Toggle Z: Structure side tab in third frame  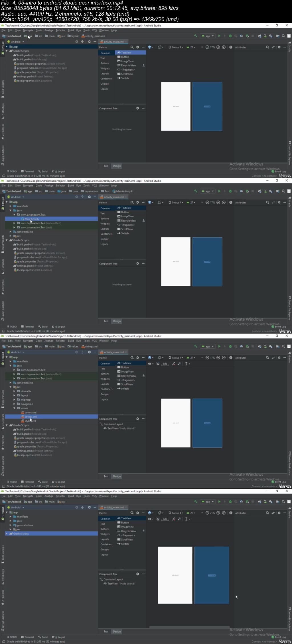pos(3,422)
